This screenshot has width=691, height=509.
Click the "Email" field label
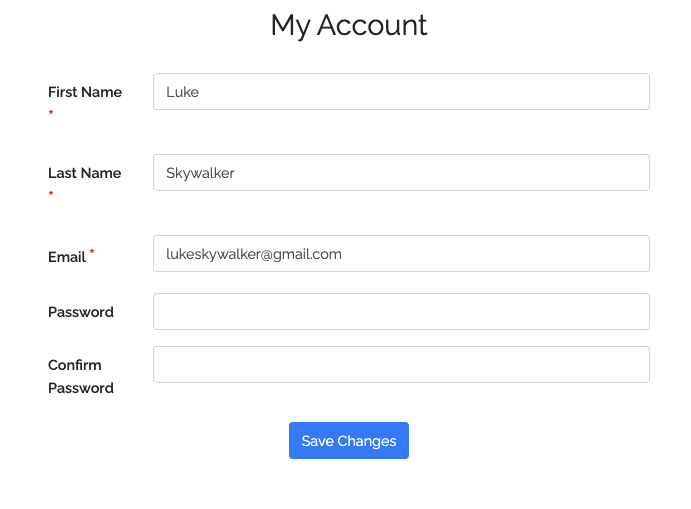pos(67,257)
